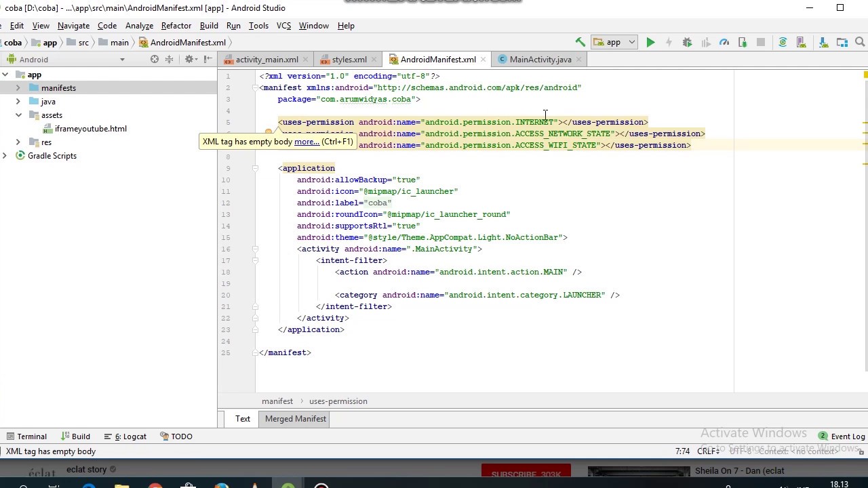Click the more... link in tooltip

click(307, 142)
